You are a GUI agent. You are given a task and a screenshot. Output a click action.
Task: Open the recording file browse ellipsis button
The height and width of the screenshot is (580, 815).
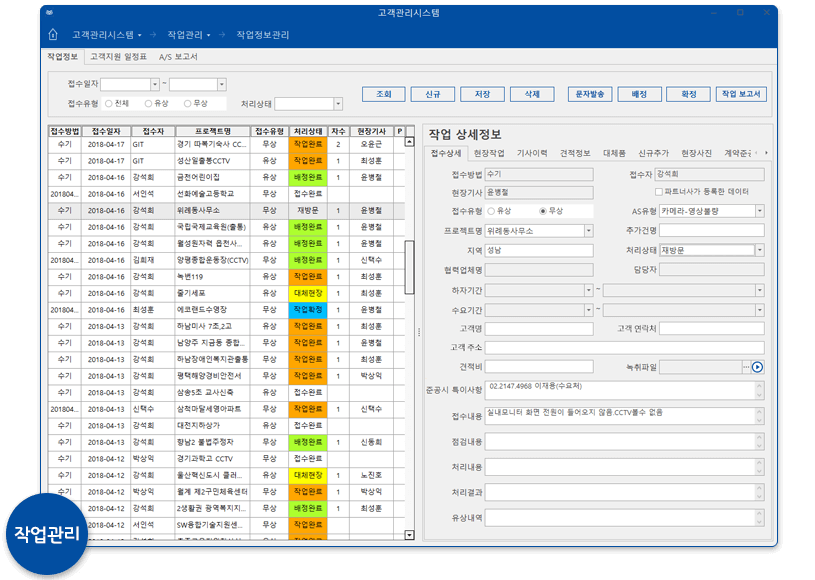point(746,367)
